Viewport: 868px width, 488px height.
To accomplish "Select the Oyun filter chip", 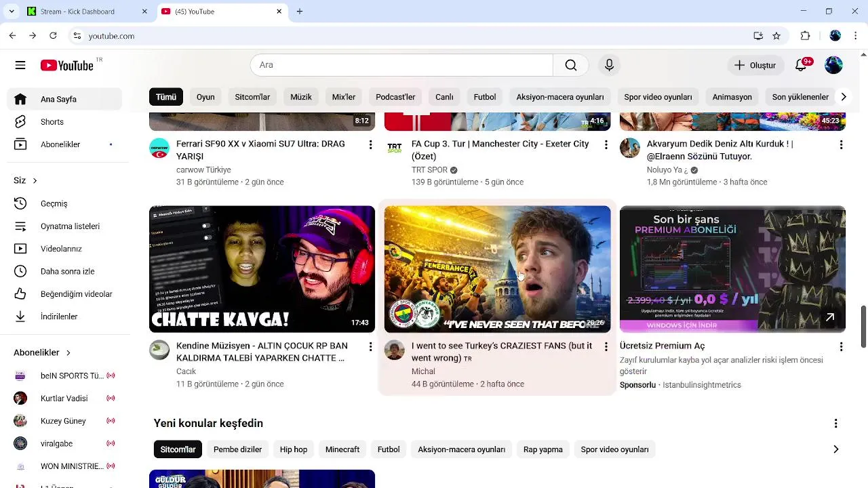I will [x=205, y=97].
